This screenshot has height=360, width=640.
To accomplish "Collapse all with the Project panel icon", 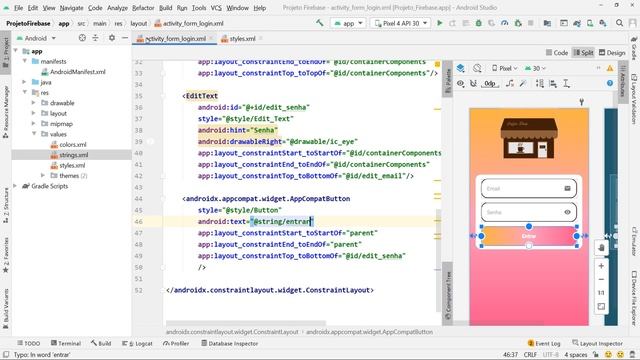I will tap(95, 38).
